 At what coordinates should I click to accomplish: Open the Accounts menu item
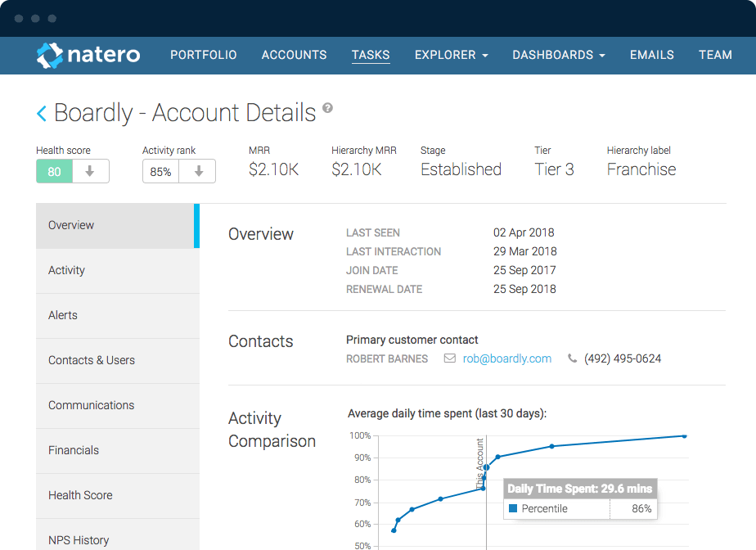coord(294,55)
